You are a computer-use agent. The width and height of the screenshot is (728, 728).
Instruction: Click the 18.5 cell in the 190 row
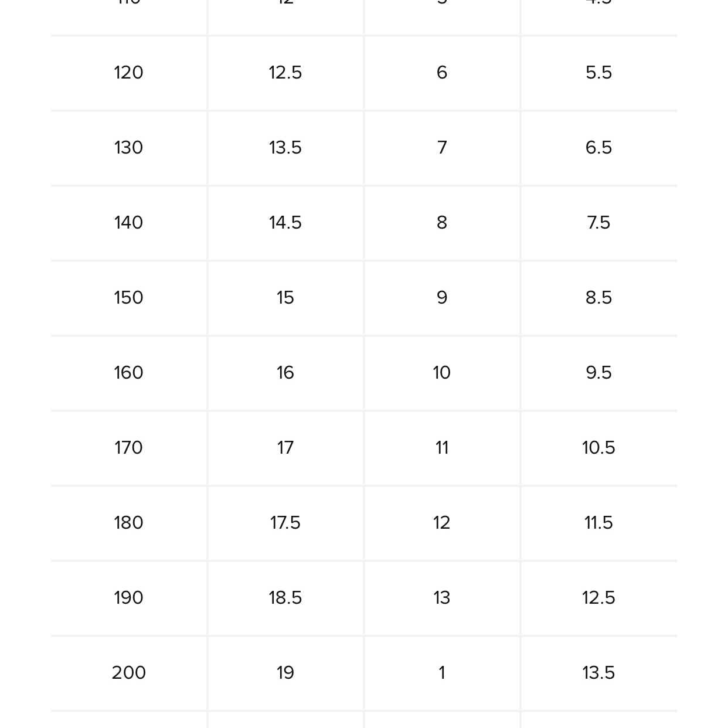click(x=285, y=598)
